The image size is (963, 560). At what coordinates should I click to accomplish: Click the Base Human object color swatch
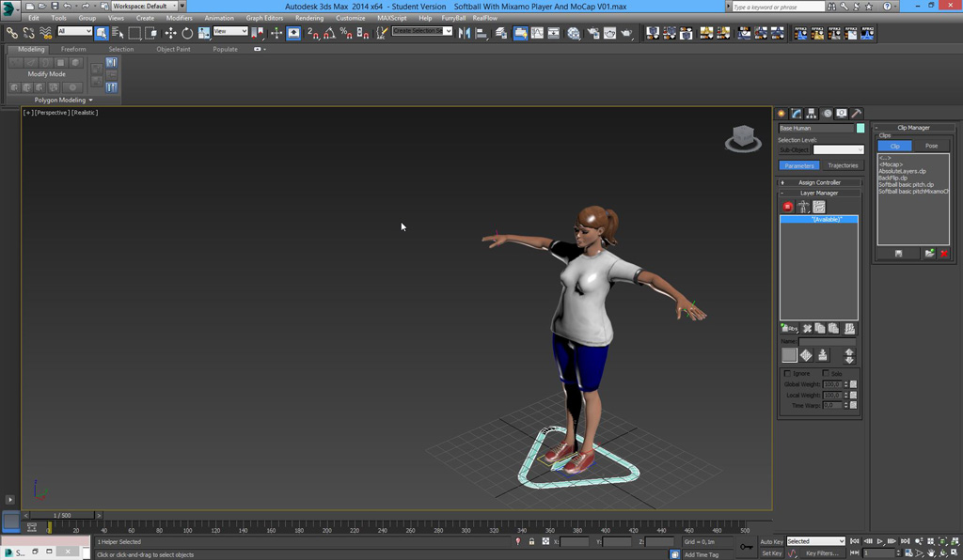[x=860, y=128]
